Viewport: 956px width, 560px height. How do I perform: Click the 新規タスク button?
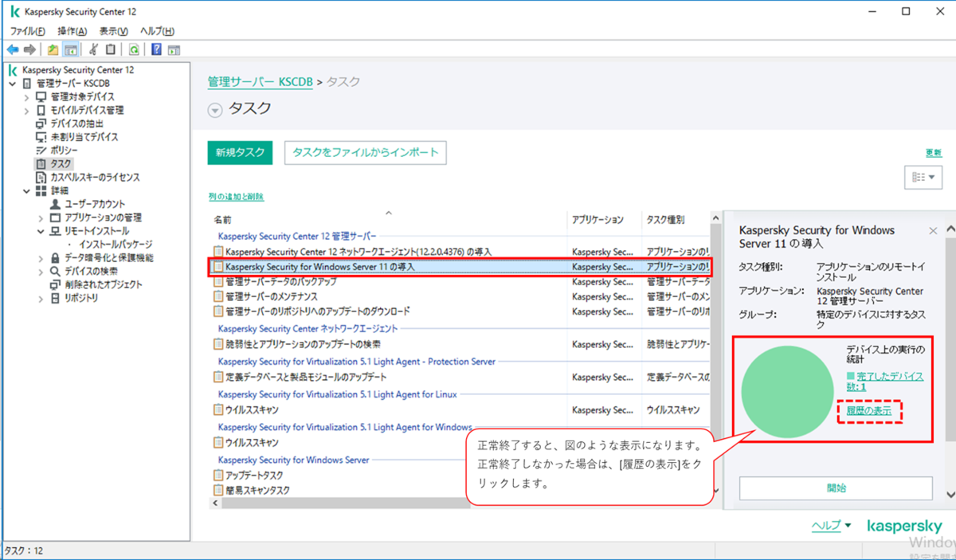pyautogui.click(x=240, y=153)
